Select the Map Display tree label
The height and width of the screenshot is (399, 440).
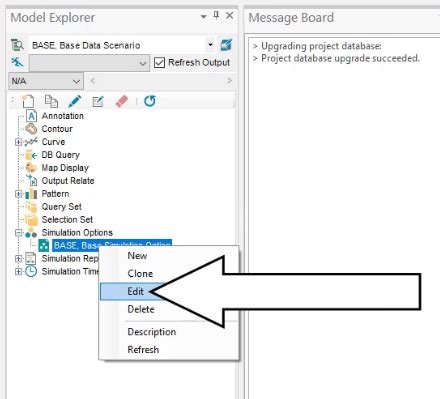(65, 168)
